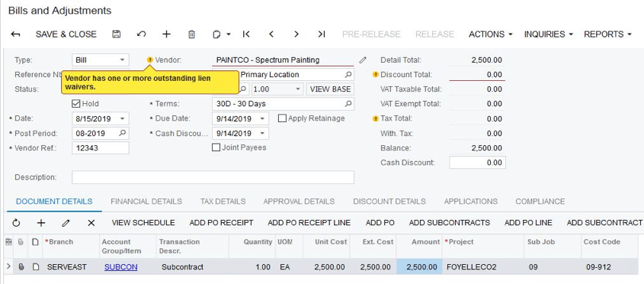Click the note icon on the SERVEAST row
Screen dimensions: 644x284
[36, 267]
